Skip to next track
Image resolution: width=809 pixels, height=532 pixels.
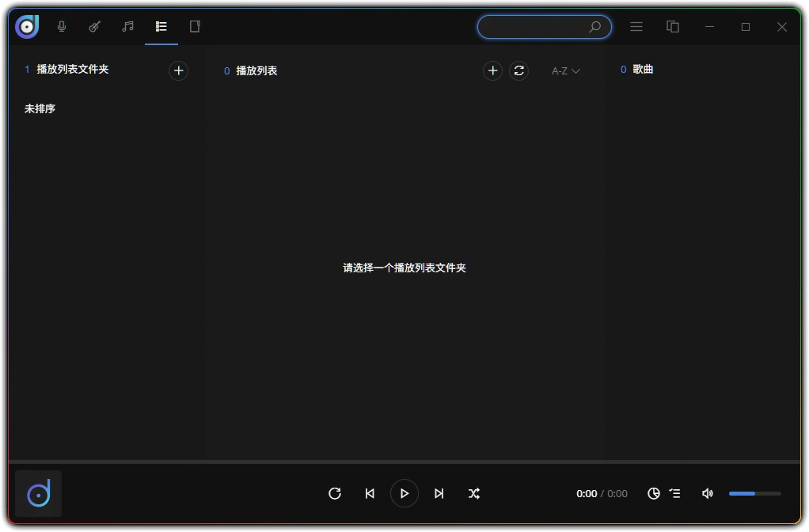tap(439, 493)
